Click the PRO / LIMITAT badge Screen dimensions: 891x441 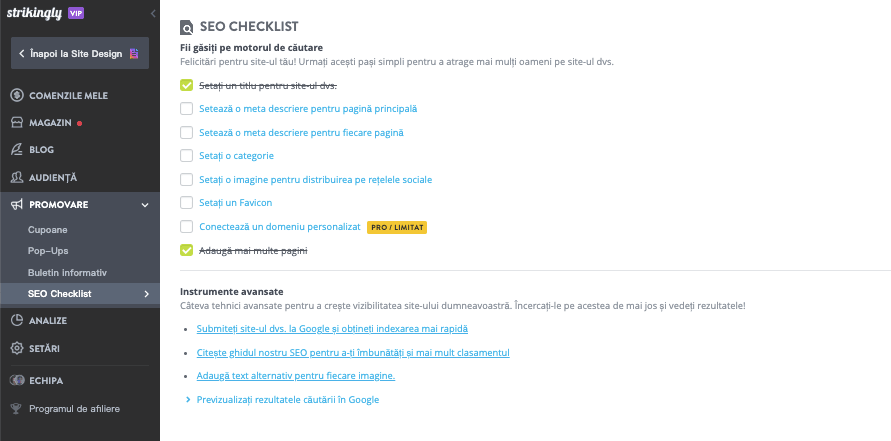pos(397,227)
